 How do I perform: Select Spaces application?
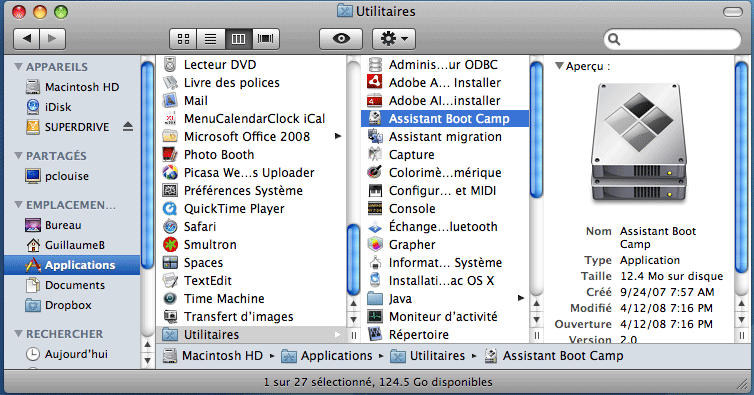(x=251, y=262)
